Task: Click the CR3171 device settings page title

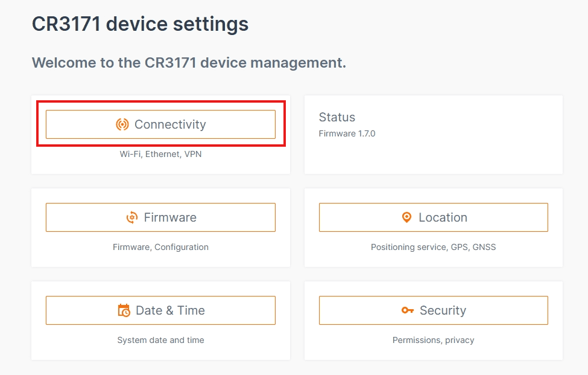Action: 140,24
